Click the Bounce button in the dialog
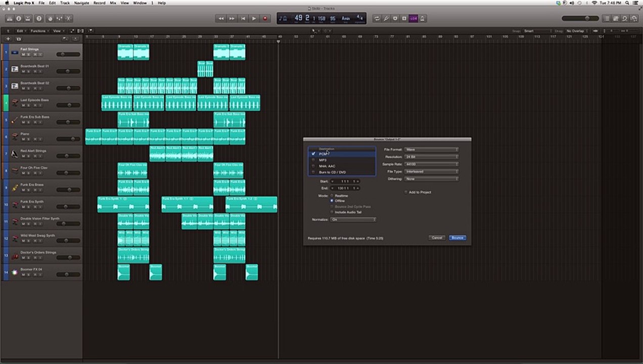 (x=457, y=238)
